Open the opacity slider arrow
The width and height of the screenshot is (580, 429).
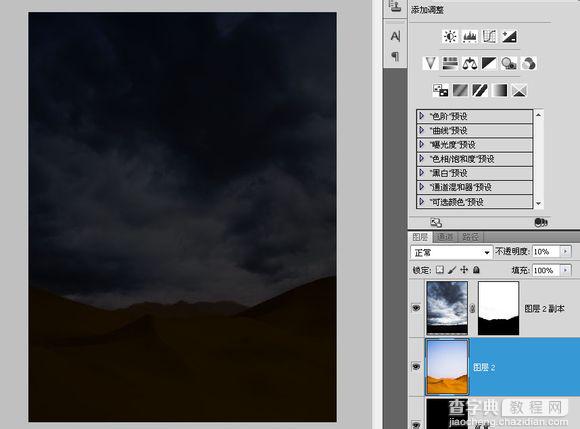tap(566, 251)
